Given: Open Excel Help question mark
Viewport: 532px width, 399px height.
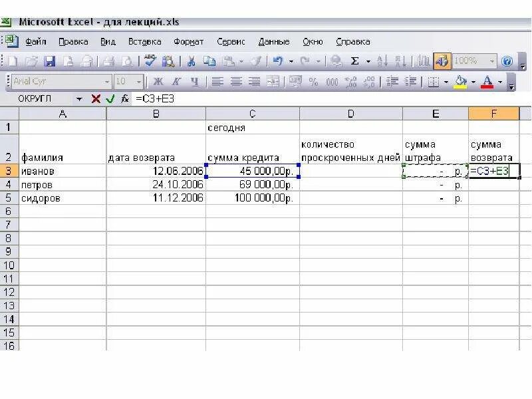Looking at the screenshot, I should [x=507, y=61].
